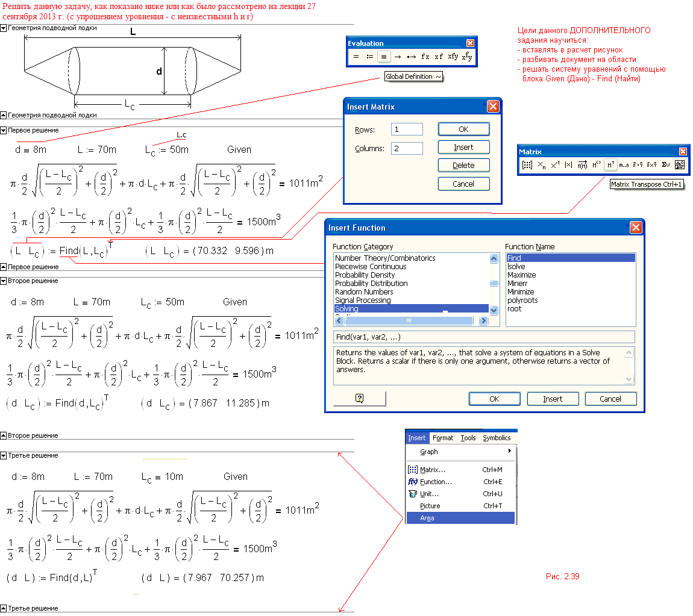Click the Inverse X⁻¹ icon
The height and width of the screenshot is (616, 693).
click(555, 165)
